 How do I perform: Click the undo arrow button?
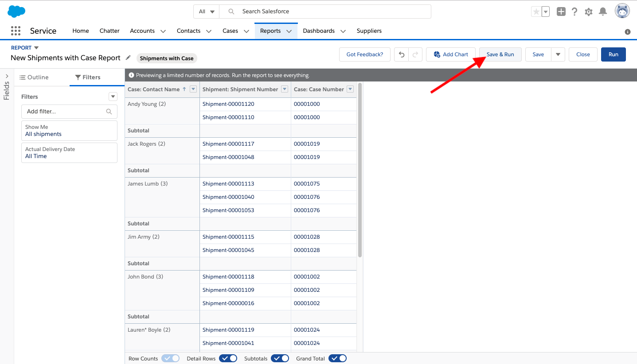tap(402, 54)
